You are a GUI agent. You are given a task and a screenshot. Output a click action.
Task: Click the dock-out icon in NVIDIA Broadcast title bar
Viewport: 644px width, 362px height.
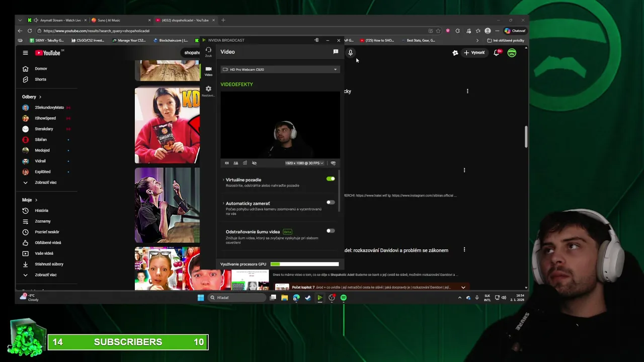[316, 40]
